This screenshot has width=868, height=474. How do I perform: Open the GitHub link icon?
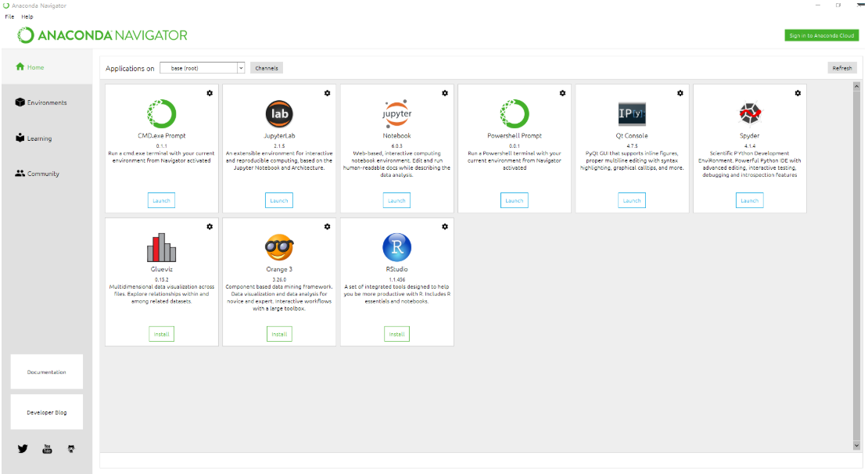[x=71, y=448]
